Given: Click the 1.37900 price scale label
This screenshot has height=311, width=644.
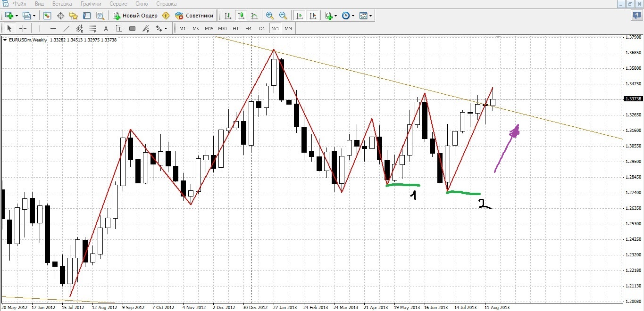Looking at the screenshot, I should [633, 37].
